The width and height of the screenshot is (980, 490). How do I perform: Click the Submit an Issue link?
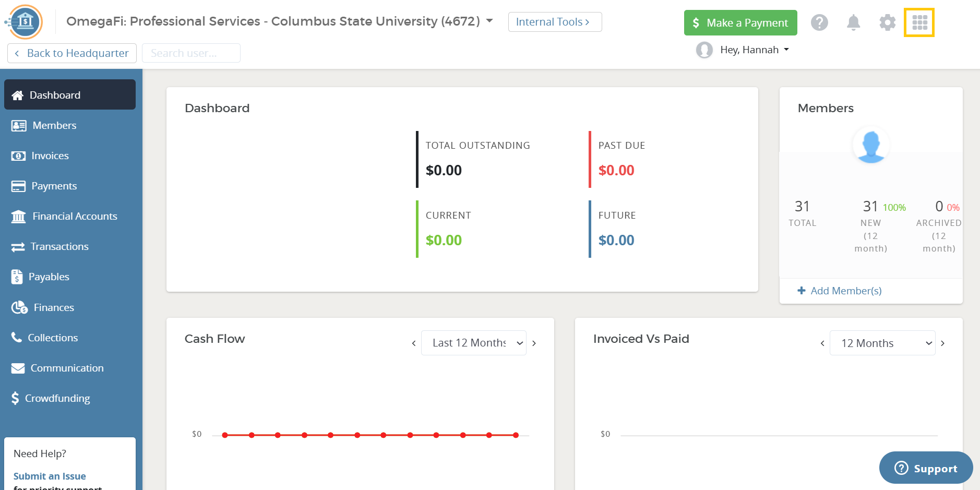(x=50, y=476)
